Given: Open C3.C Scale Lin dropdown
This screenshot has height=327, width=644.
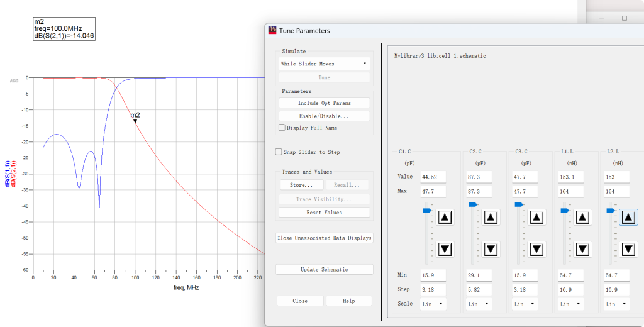Looking at the screenshot, I should pos(525,304).
